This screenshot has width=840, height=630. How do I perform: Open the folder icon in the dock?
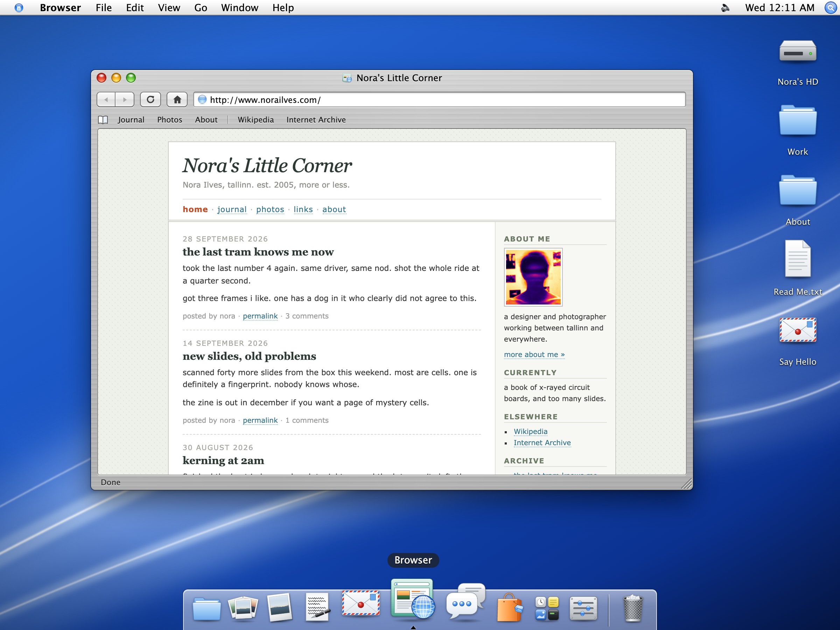tap(206, 608)
